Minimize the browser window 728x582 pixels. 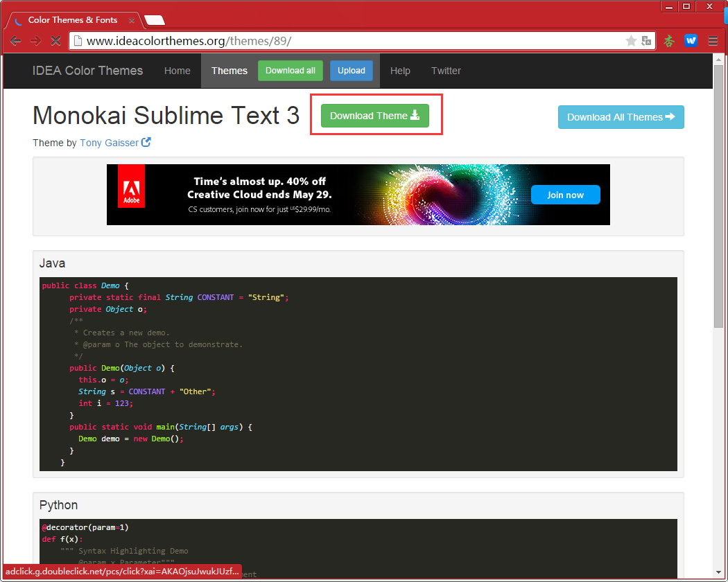point(668,6)
